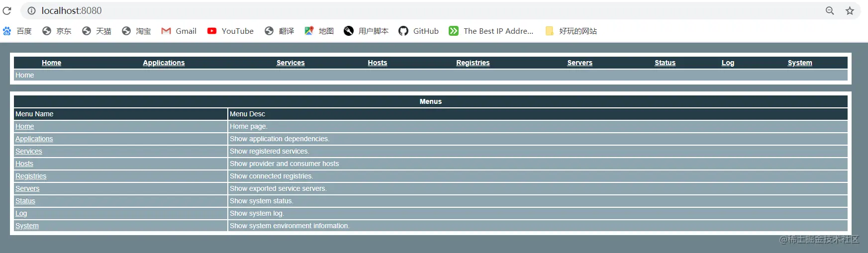Screen dimensions: 868x253
Task: Click the site info icon in address bar
Action: (31, 10)
